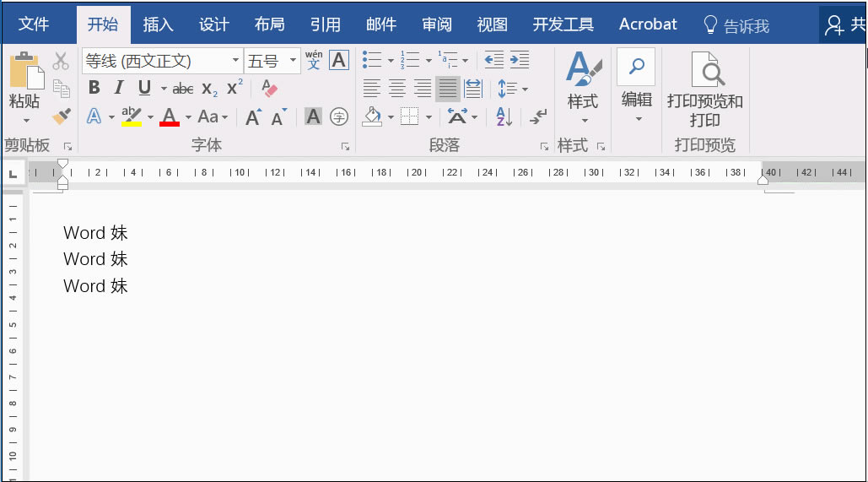Click Increase Indent icon
The height and width of the screenshot is (482, 868).
point(520,59)
